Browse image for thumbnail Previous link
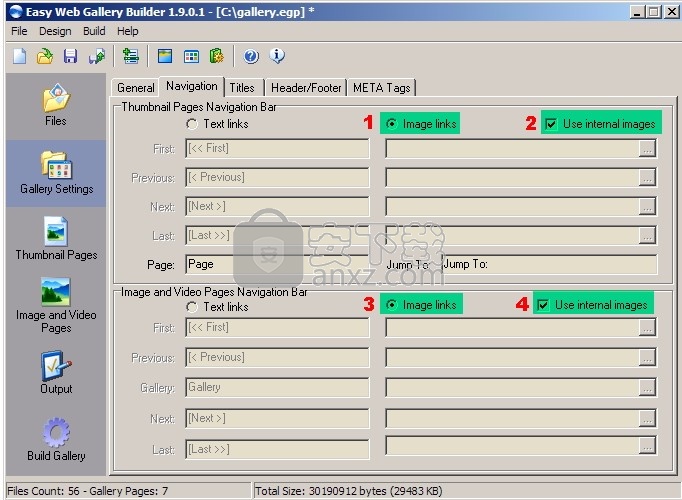 point(647,177)
